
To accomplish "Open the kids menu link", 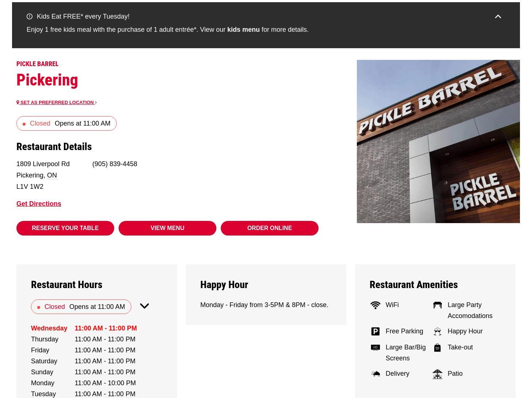I will (x=243, y=30).
